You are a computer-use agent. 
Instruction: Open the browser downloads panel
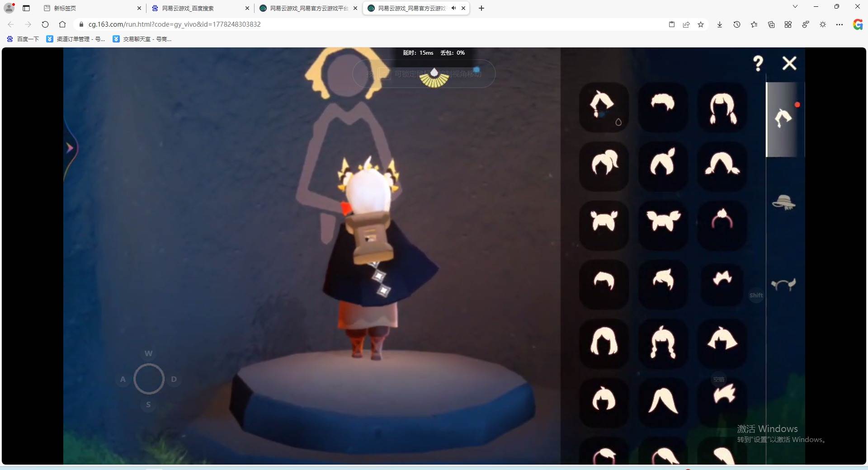tap(720, 24)
